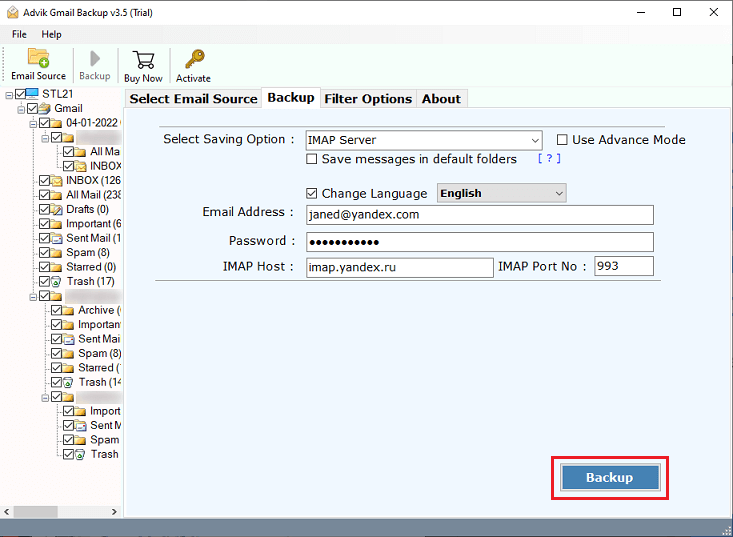
Task: Select the Backup tab
Action: click(291, 98)
